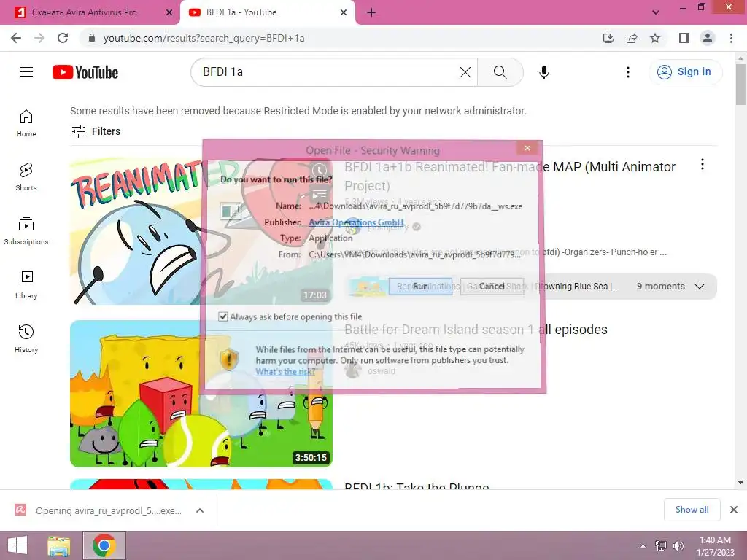Click the network tray icon
This screenshot has height=560, width=747.
coord(661,546)
